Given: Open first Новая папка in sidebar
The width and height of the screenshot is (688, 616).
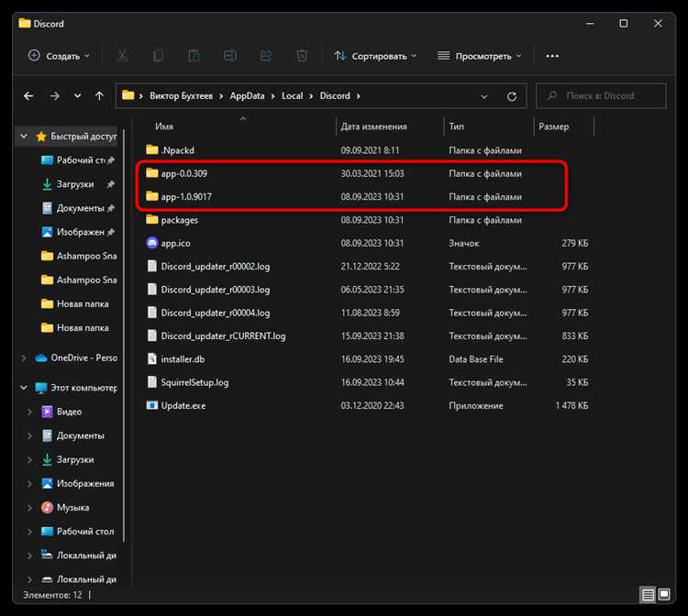Looking at the screenshot, I should coord(74,303).
